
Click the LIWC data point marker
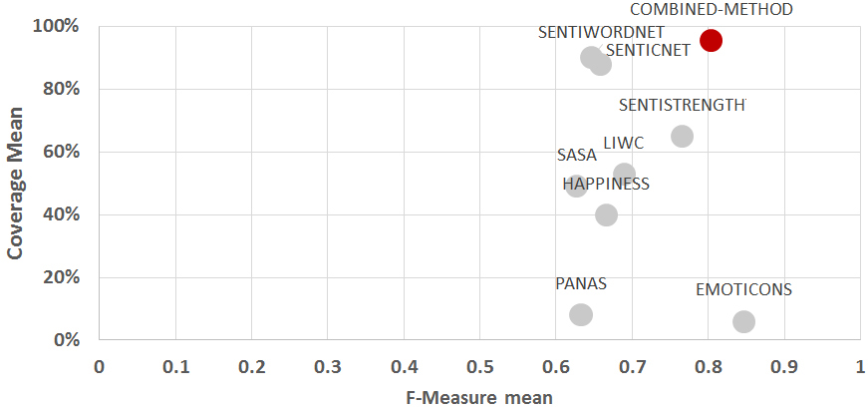click(x=625, y=174)
